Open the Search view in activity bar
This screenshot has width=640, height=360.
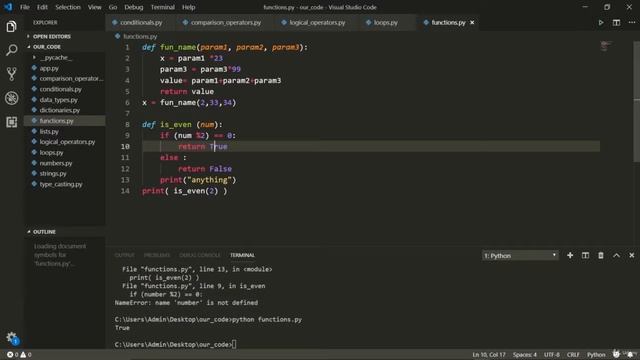[x=11, y=50]
